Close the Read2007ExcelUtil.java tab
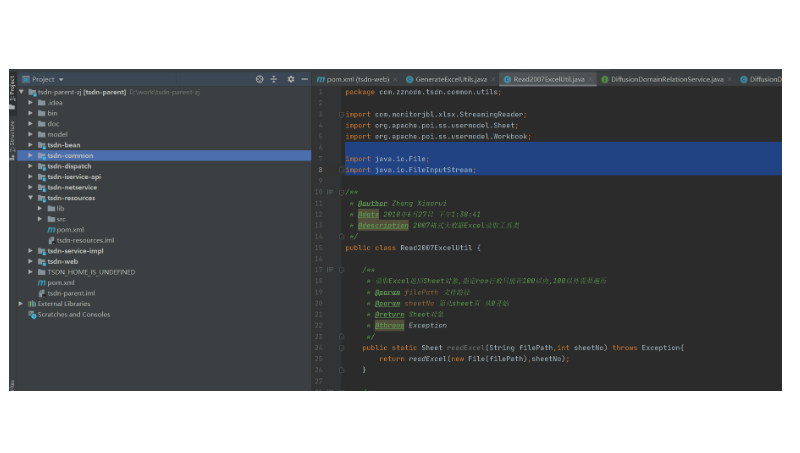This screenshot has width=800, height=453. (590, 79)
